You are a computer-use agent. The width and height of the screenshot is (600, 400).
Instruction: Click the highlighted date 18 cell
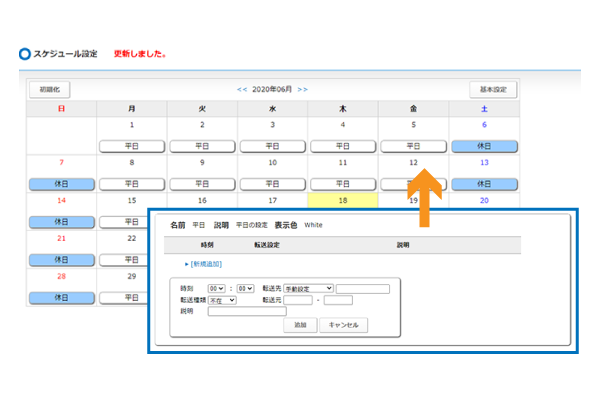(x=343, y=200)
